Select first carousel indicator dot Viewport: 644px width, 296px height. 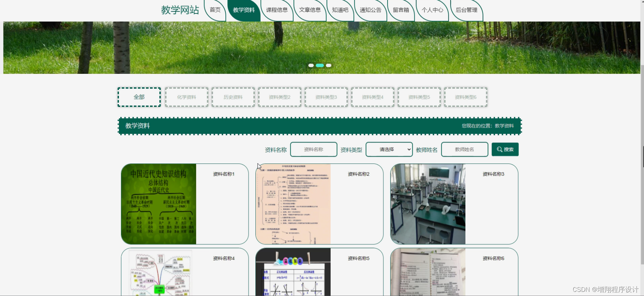click(311, 65)
